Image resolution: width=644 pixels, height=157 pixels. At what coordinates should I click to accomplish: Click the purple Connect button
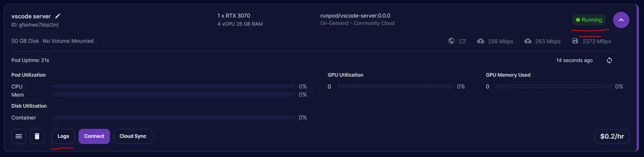click(94, 136)
